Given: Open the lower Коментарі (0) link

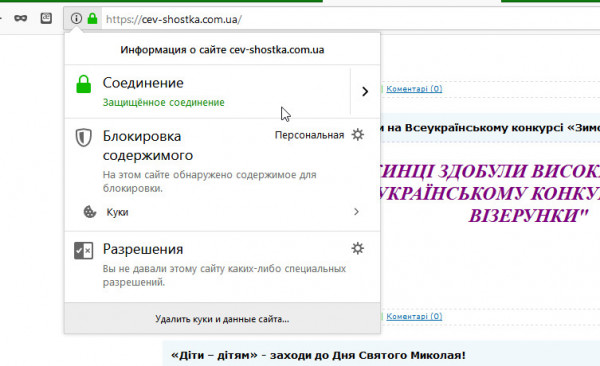Looking at the screenshot, I should tap(414, 316).
